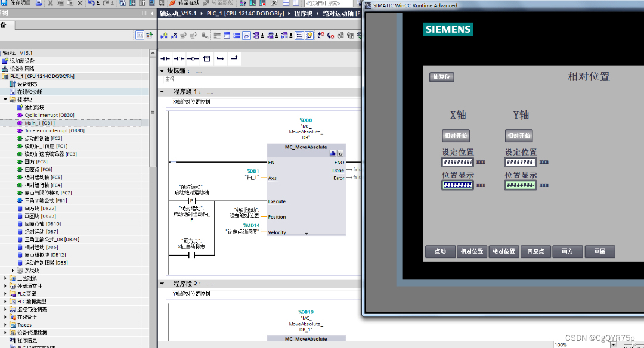This screenshot has width=644, height=348.
Task: Click 添加新块 in project tree
Action: (35, 107)
